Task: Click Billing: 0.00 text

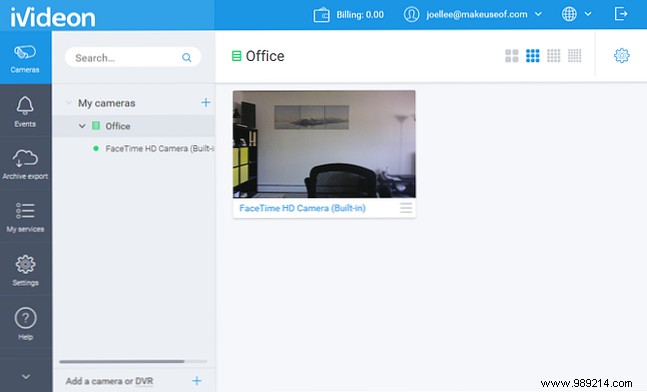Action: [360, 15]
